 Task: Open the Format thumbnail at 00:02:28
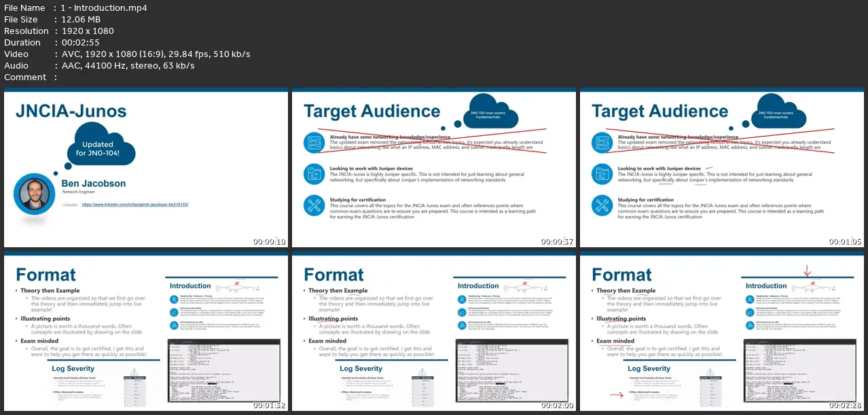721,332
